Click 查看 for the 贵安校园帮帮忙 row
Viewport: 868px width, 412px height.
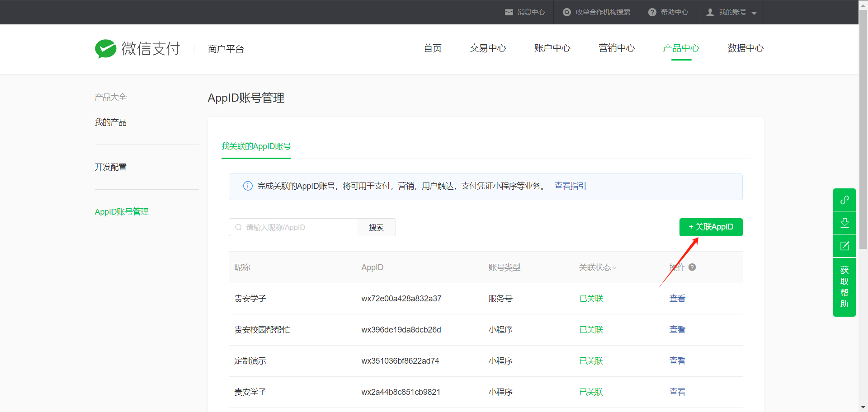(677, 330)
